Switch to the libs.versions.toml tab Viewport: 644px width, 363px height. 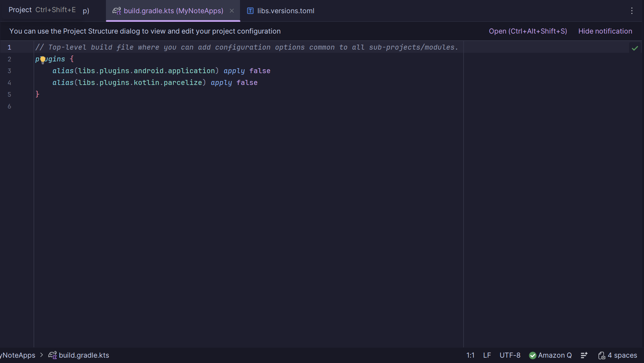pyautogui.click(x=285, y=11)
